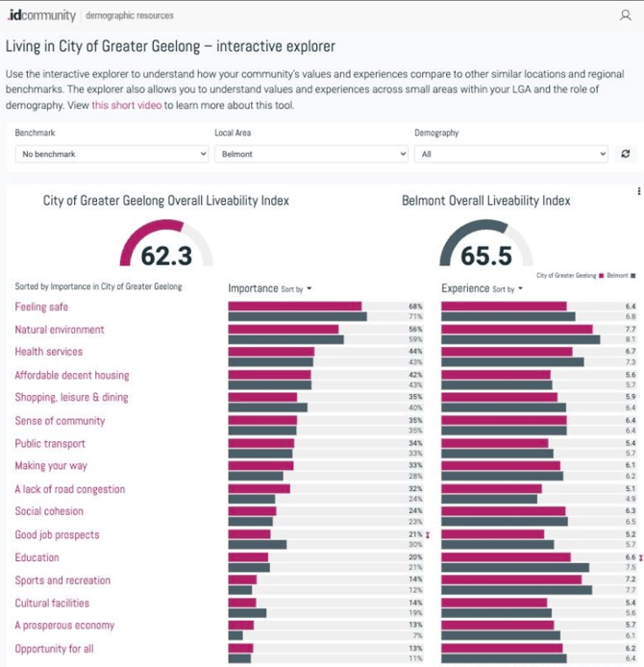644x667 pixels.
Task: Open Importance Sort by dropdown
Action: pos(296,289)
